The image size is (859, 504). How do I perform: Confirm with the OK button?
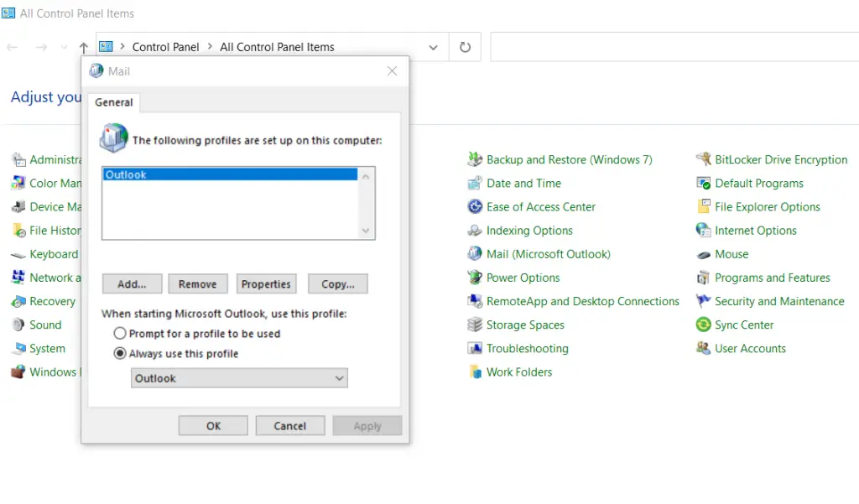[213, 426]
